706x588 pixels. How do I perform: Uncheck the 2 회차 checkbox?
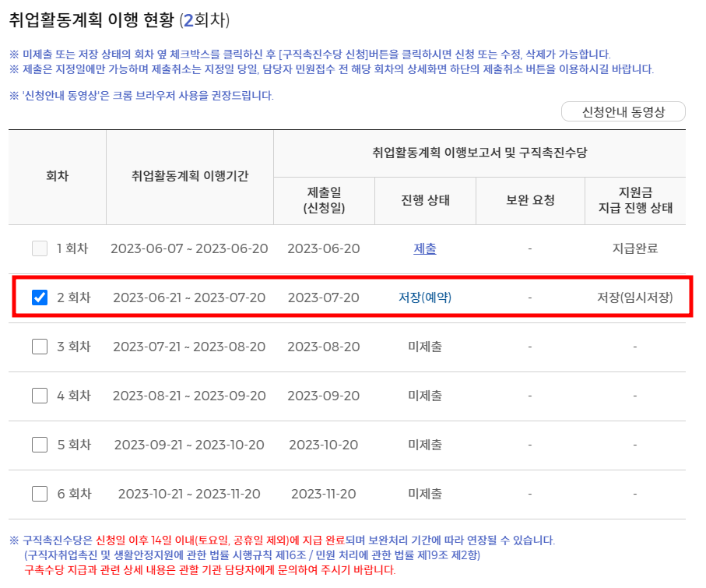[40, 298]
